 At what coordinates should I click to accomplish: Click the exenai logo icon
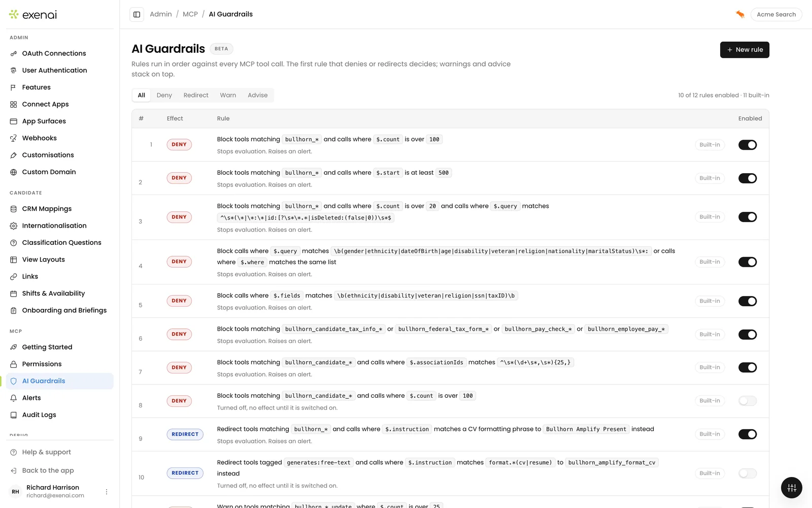coord(14,14)
